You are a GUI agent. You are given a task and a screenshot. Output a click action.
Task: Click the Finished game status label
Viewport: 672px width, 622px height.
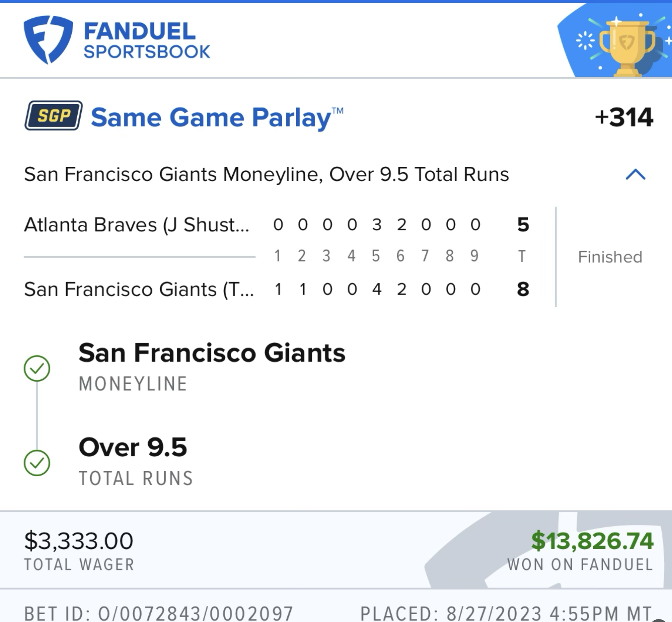(x=610, y=257)
